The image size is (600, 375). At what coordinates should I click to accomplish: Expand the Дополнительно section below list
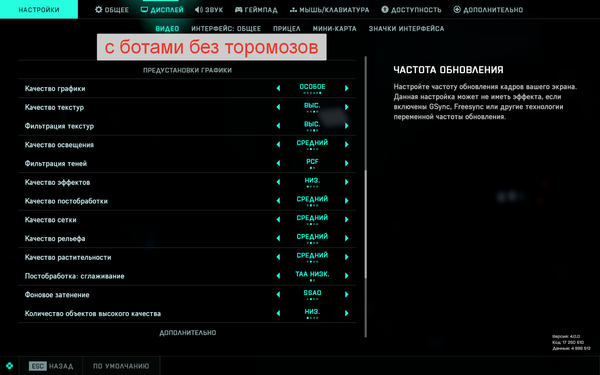(188, 333)
